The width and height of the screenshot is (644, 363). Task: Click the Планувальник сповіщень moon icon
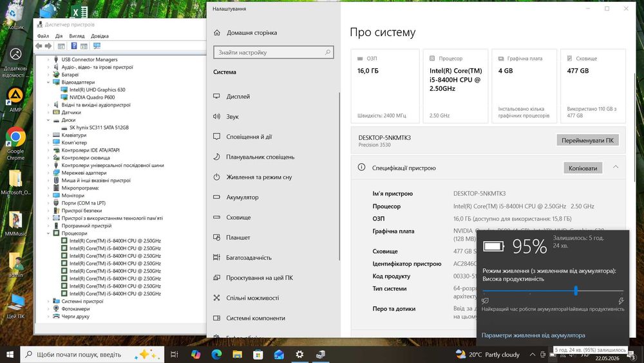click(x=217, y=157)
